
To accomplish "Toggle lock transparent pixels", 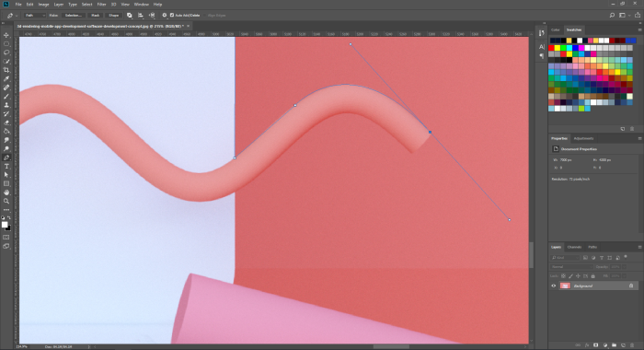I will click(563, 276).
